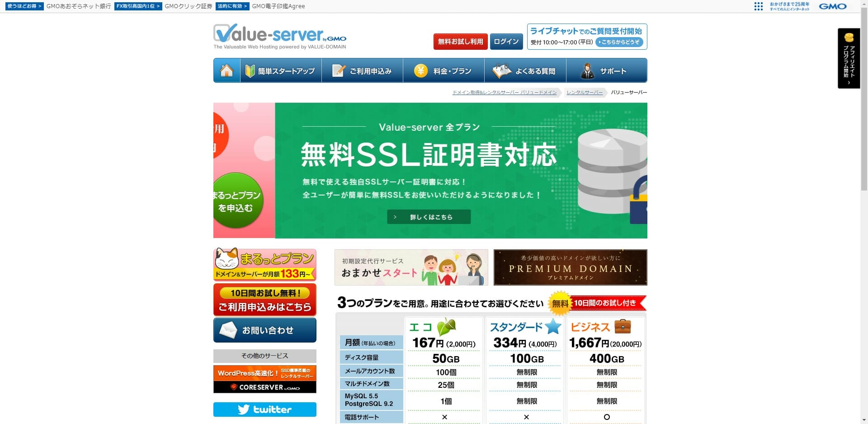The image size is (868, 424).
Task: Open GMOあおぞらネット銀行 link
Action: click(79, 6)
